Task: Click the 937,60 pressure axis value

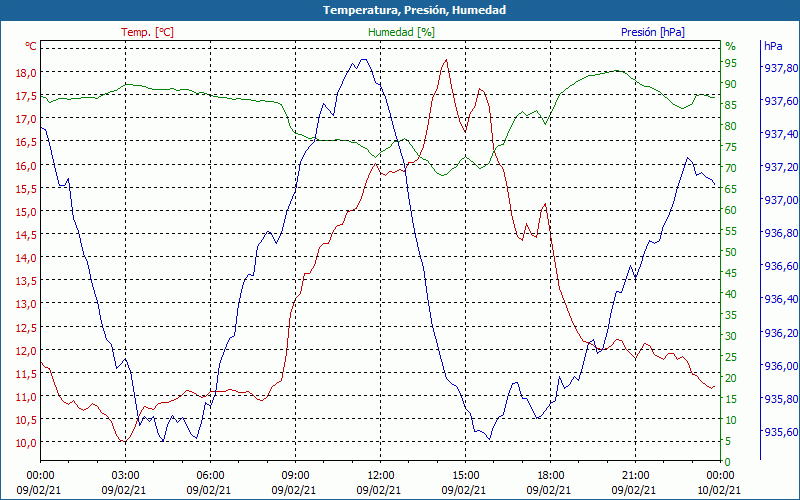Action: tap(781, 101)
